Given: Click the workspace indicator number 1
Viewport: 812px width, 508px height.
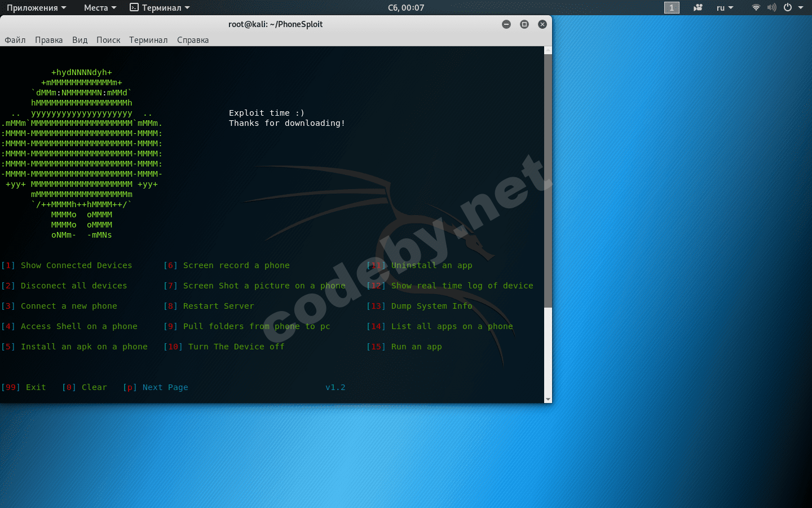Looking at the screenshot, I should point(672,8).
